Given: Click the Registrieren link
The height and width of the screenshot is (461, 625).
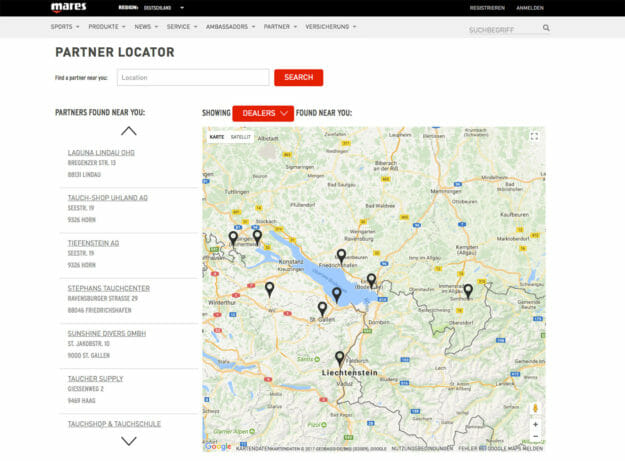Looking at the screenshot, I should (487, 7).
